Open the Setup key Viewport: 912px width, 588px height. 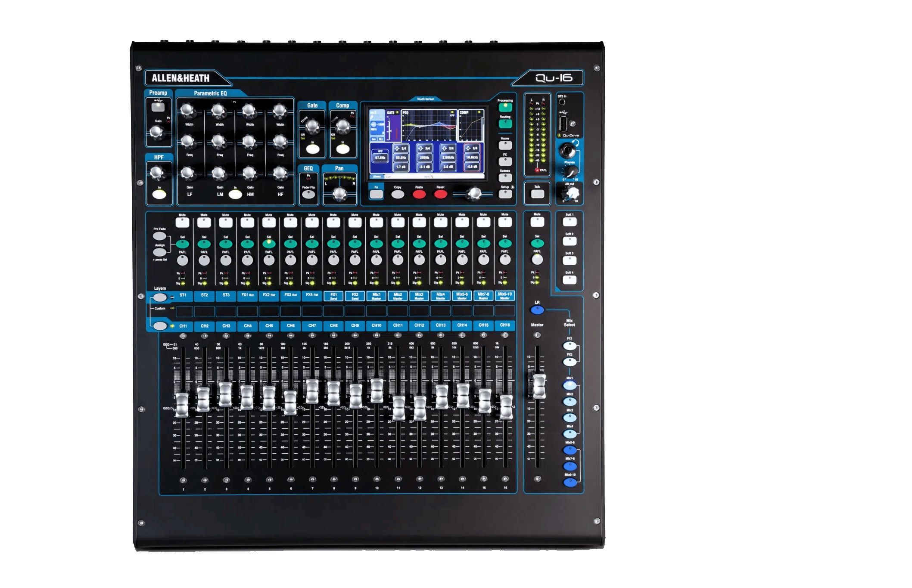coord(505,194)
